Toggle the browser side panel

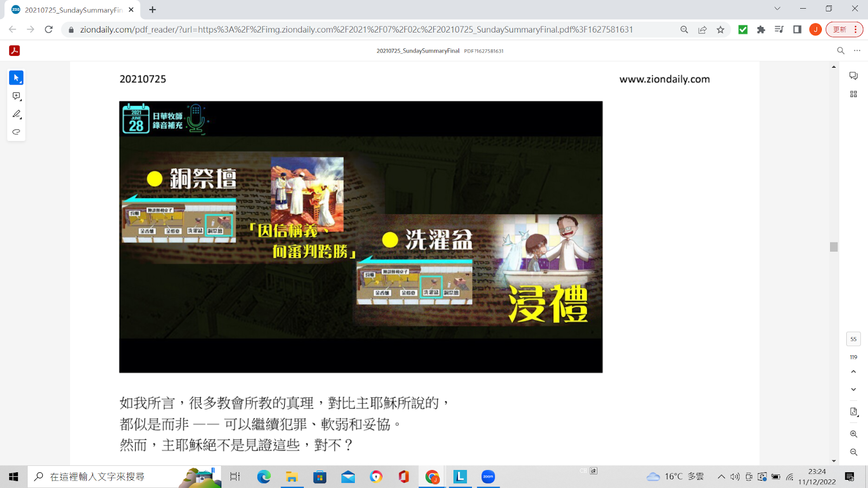797,30
